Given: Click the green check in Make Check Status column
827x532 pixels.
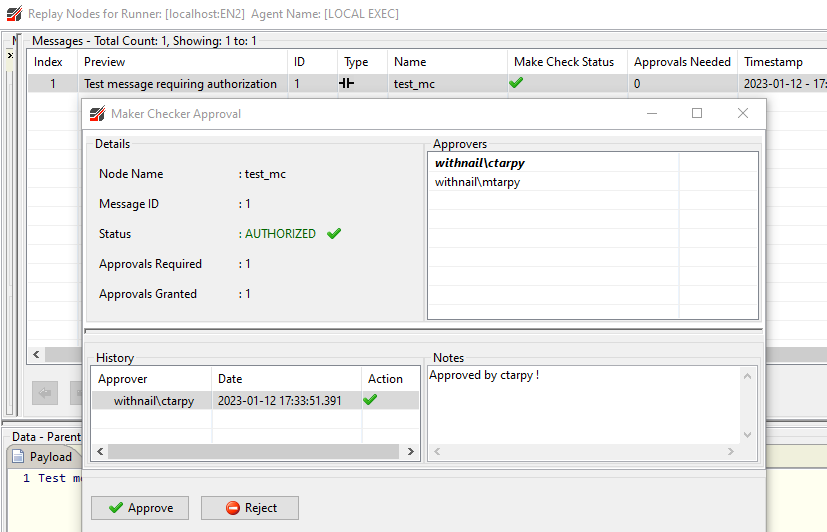Looking at the screenshot, I should tap(516, 84).
